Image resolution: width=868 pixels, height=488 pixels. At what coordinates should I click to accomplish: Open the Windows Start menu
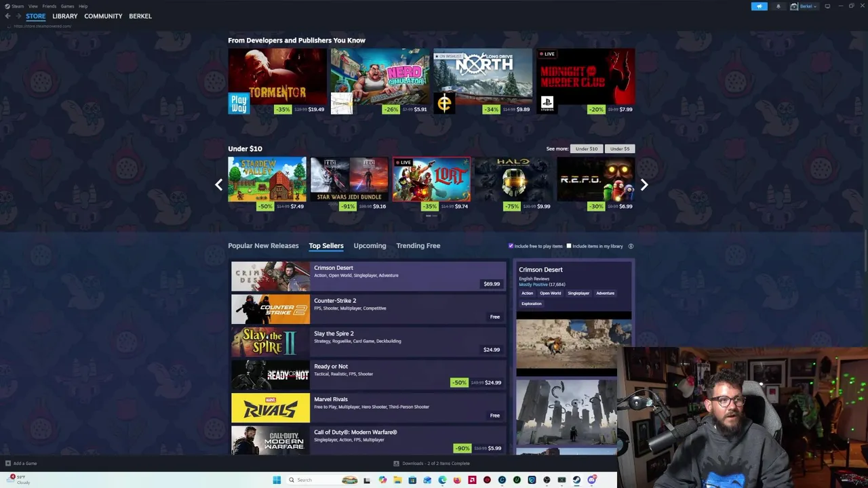click(x=277, y=480)
